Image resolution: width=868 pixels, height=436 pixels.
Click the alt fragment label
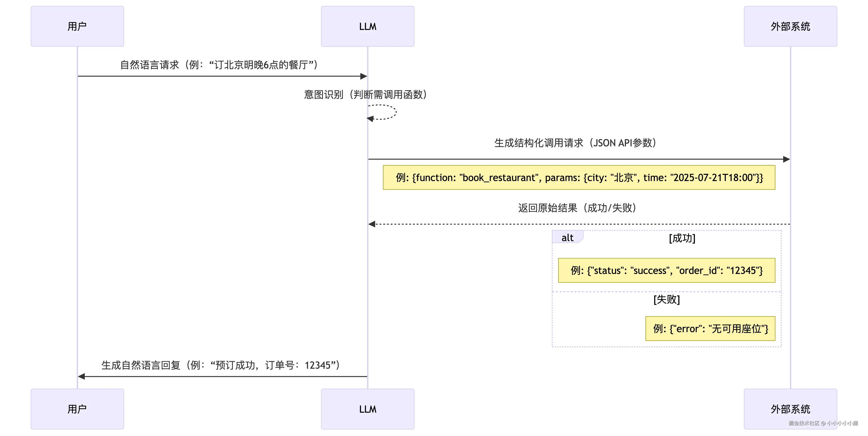tap(567, 238)
